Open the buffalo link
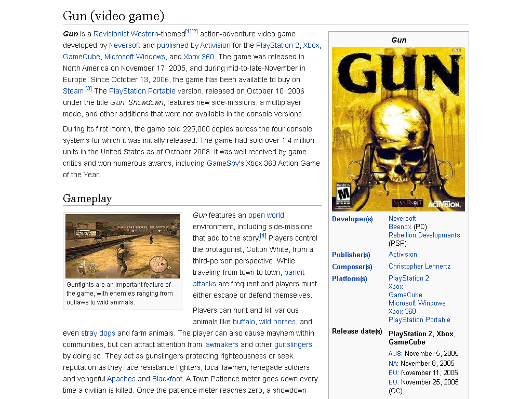The image size is (532, 399). [x=244, y=322]
